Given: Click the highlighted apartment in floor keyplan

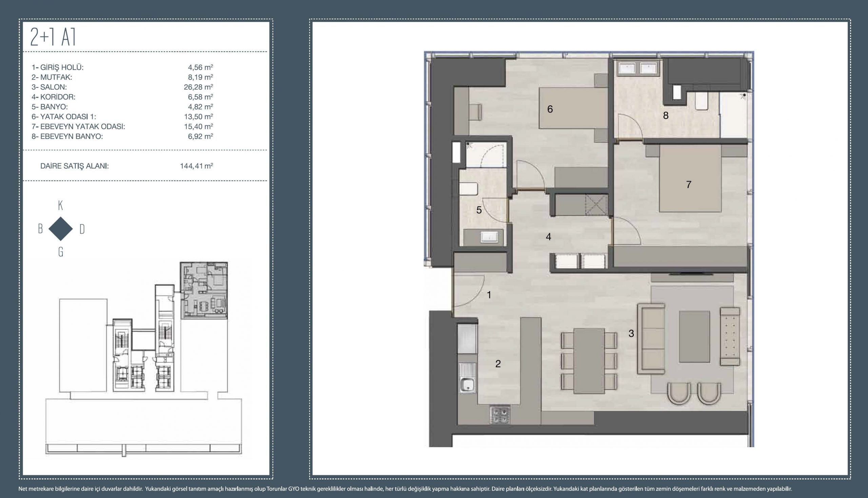Looking at the screenshot, I should click(x=204, y=291).
